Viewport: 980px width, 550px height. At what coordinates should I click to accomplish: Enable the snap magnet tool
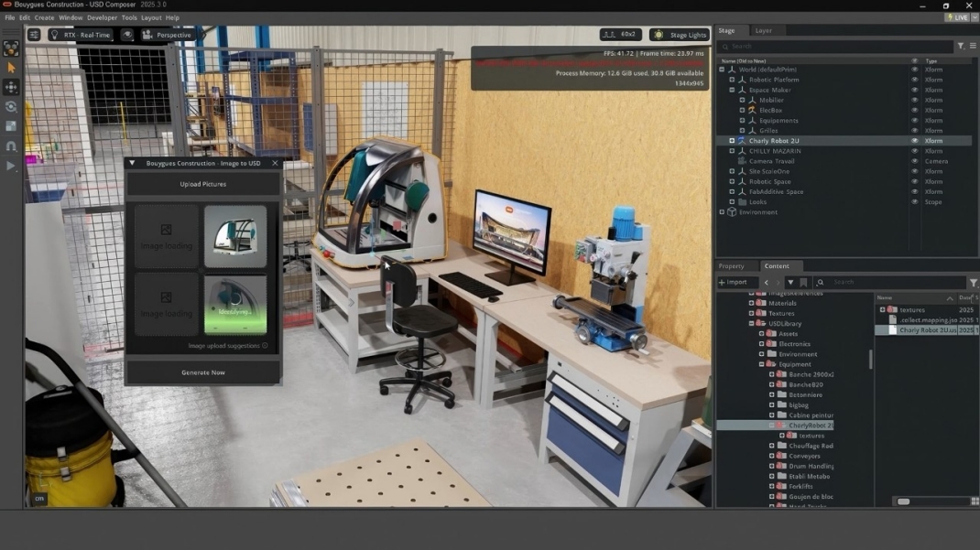[11, 146]
